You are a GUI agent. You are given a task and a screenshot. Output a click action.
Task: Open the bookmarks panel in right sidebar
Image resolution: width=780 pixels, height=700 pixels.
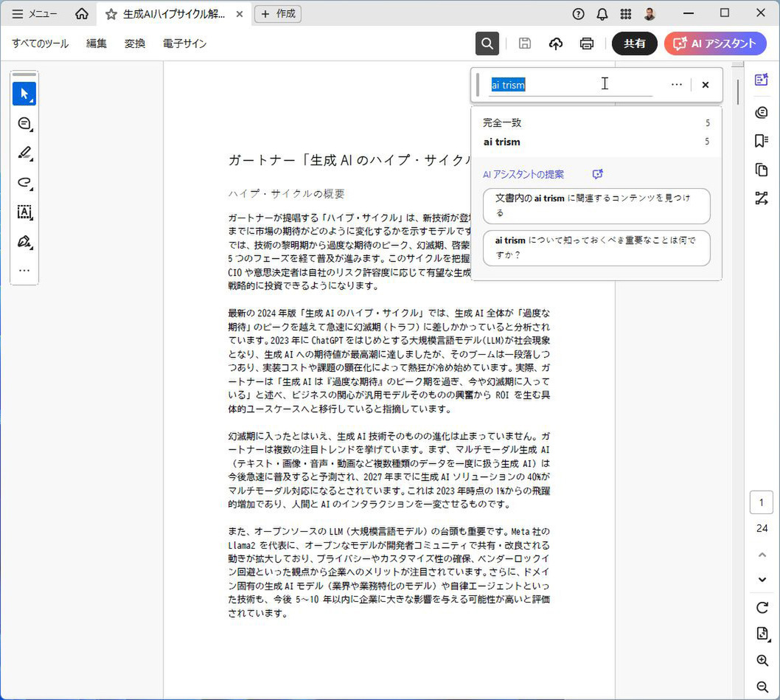click(x=762, y=141)
